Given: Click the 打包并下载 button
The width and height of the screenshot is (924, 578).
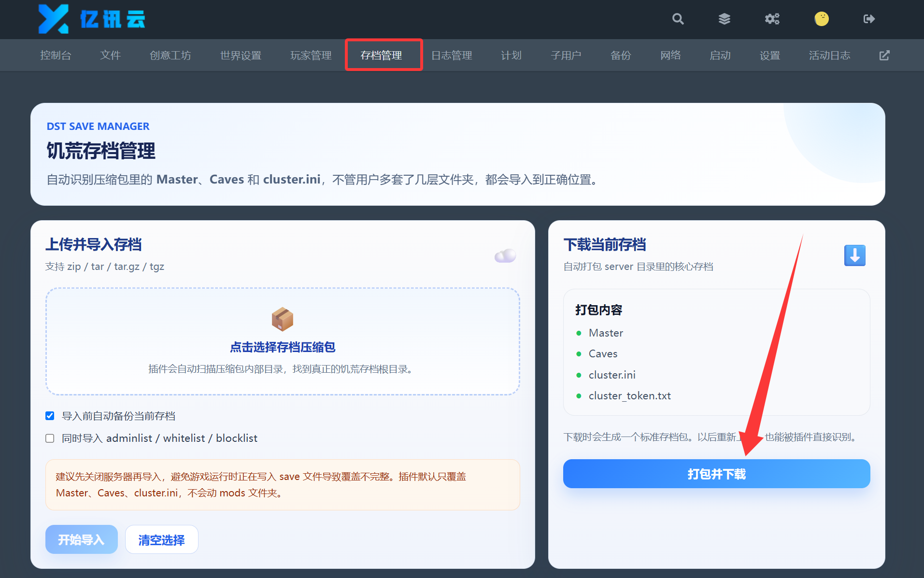Looking at the screenshot, I should click(x=716, y=474).
